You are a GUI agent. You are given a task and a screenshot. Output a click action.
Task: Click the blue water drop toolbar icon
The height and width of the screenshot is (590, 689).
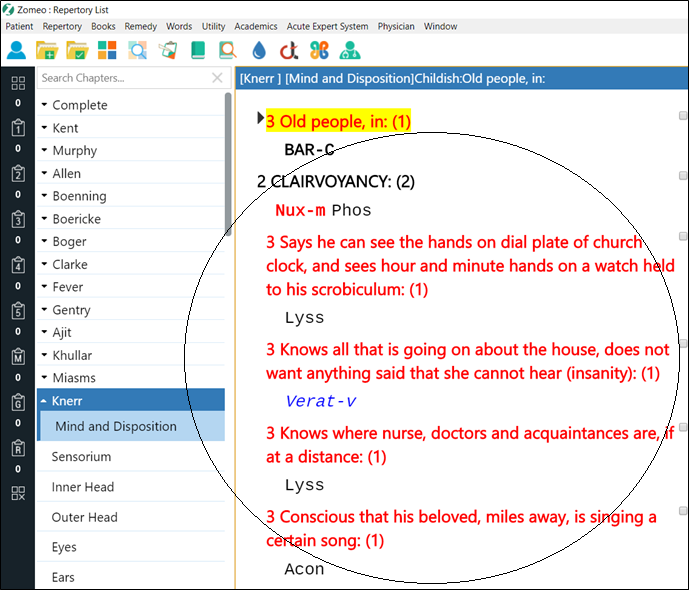[260, 50]
